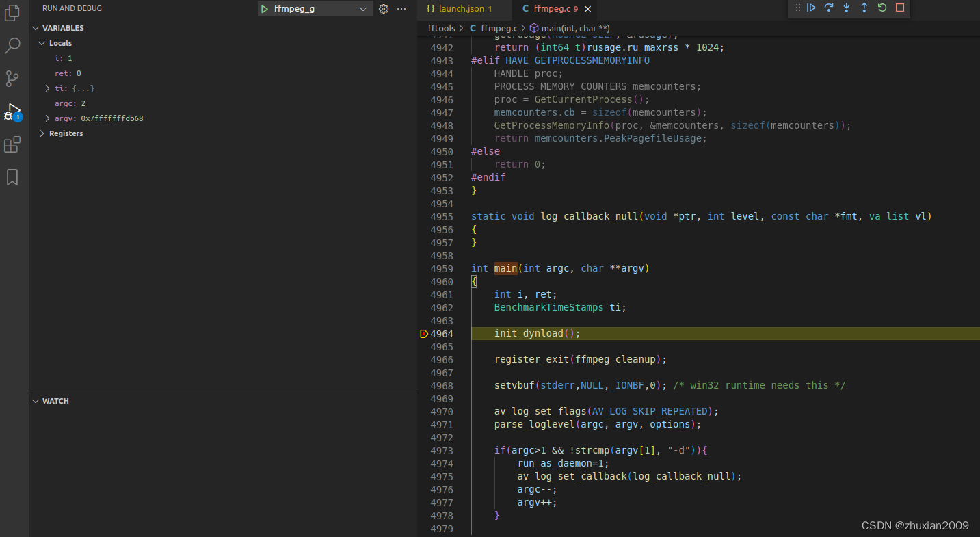Switch to the launch.json tab
This screenshot has height=537, width=980.
[464, 10]
